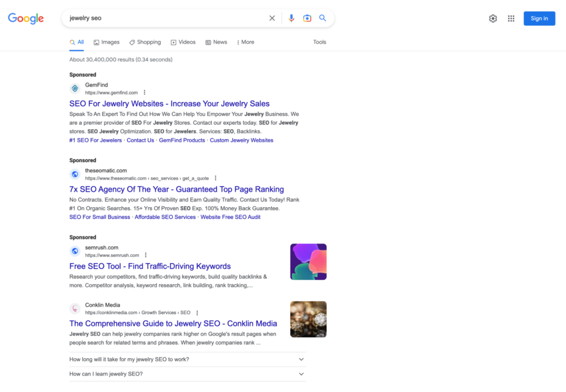Click the https://www.semrush.com URL text
This screenshot has height=392, width=566.
click(x=112, y=255)
